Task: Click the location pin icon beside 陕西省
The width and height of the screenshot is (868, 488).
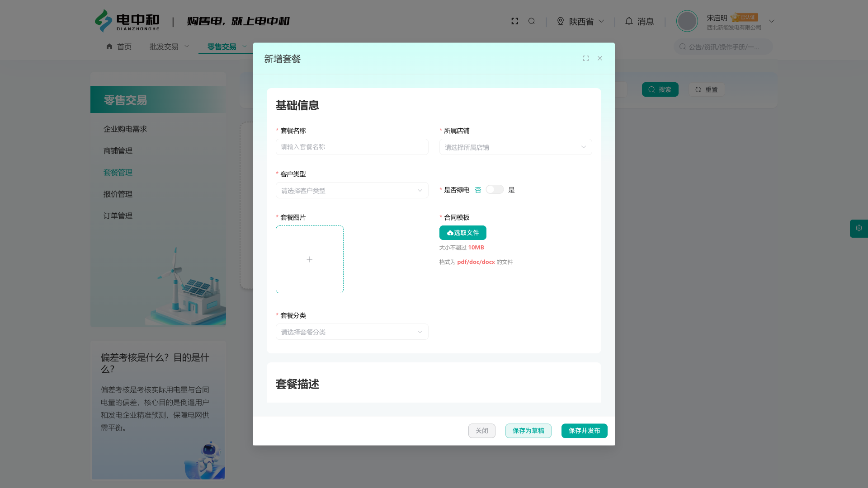Action: coord(561,21)
